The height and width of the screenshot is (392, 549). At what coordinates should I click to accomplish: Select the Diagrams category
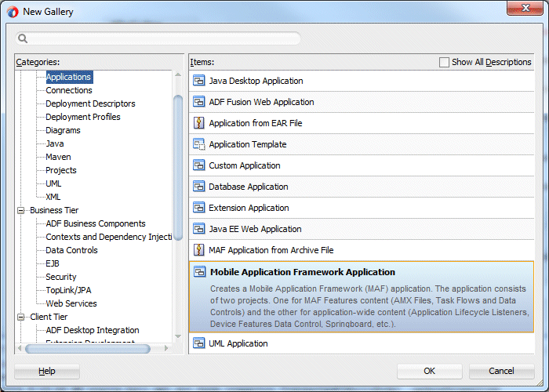[x=63, y=130]
